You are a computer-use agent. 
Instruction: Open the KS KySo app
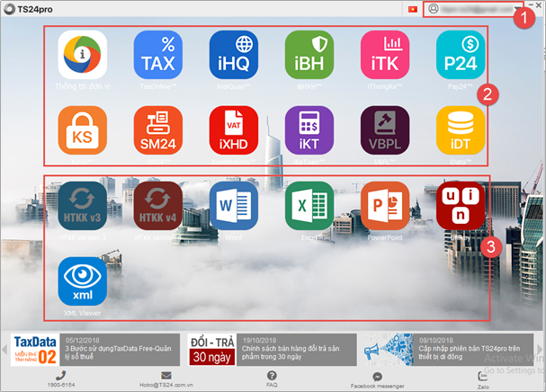(82, 130)
